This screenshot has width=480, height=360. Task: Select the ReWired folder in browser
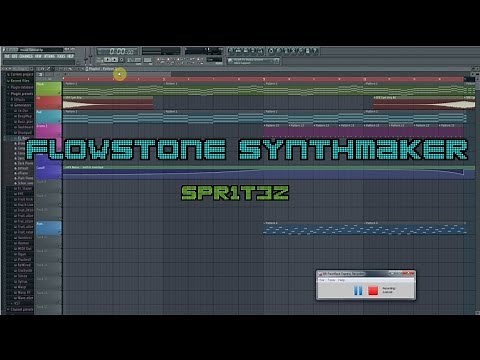point(23,265)
